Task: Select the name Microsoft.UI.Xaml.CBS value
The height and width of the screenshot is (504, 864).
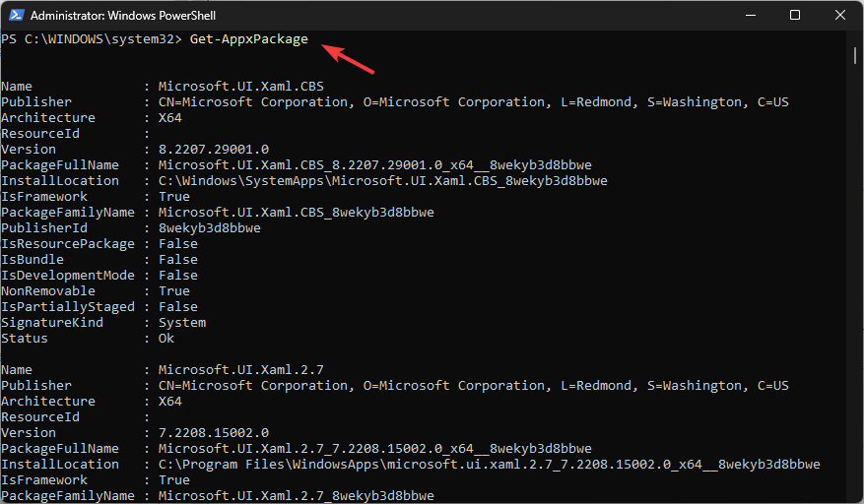Action: click(x=240, y=87)
